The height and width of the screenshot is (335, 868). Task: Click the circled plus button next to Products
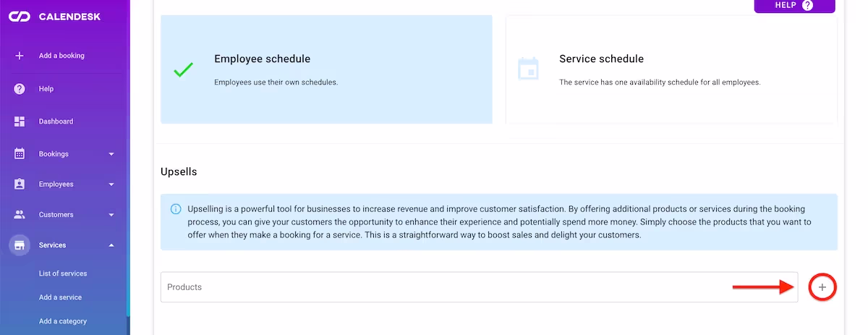tap(822, 287)
